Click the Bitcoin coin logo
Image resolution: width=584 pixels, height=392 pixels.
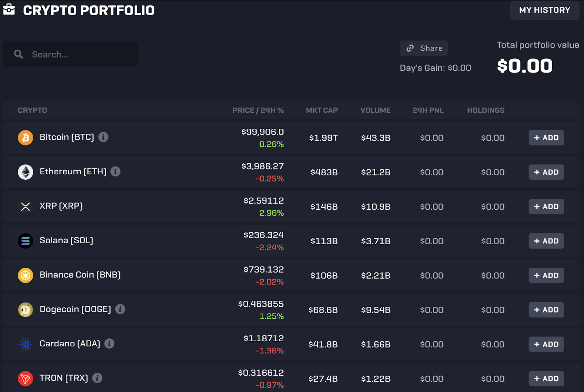click(x=26, y=137)
